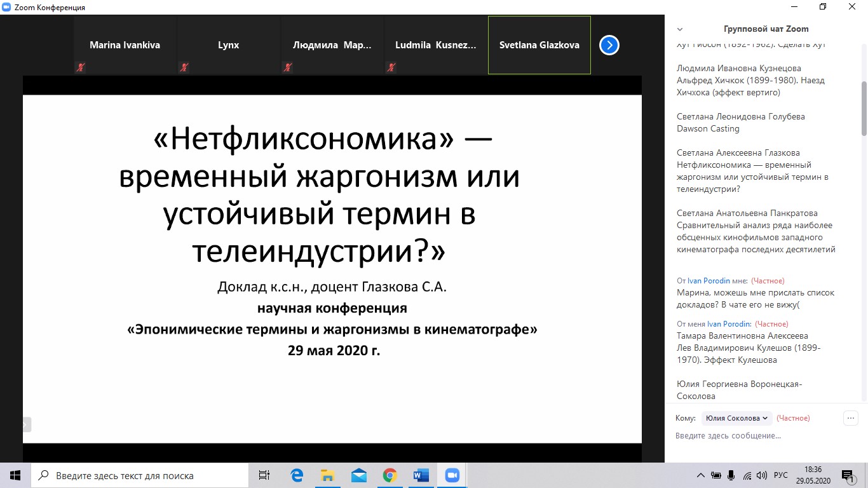The width and height of the screenshot is (868, 488).
Task: Open Mail app from taskbar
Action: (x=359, y=475)
